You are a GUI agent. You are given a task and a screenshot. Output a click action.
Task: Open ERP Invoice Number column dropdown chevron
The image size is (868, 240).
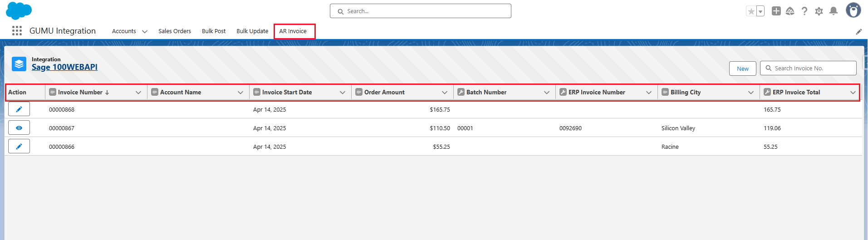pyautogui.click(x=649, y=93)
